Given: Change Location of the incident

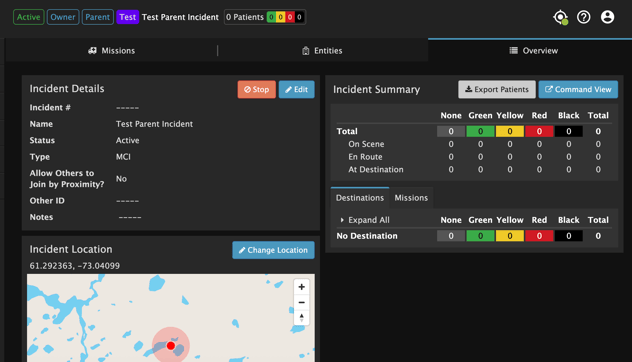Looking at the screenshot, I should [273, 250].
